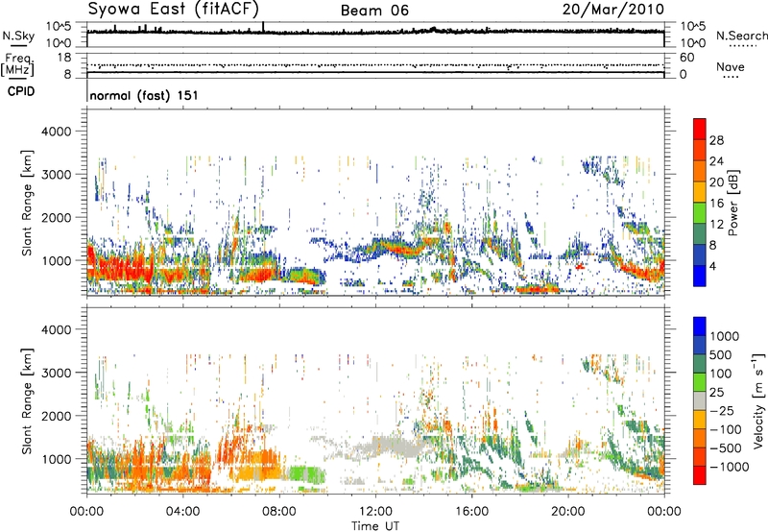Click the '12:00' time tick label
The width and height of the screenshot is (768, 532).
click(375, 512)
